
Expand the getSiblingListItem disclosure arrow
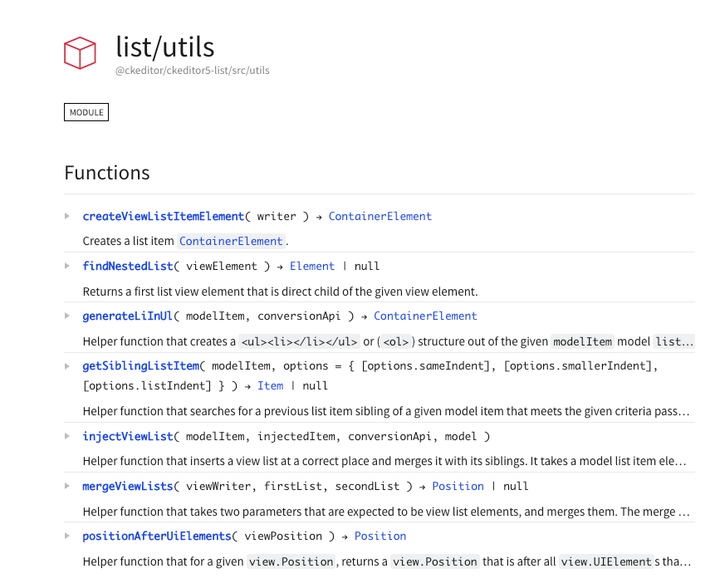[67, 365]
